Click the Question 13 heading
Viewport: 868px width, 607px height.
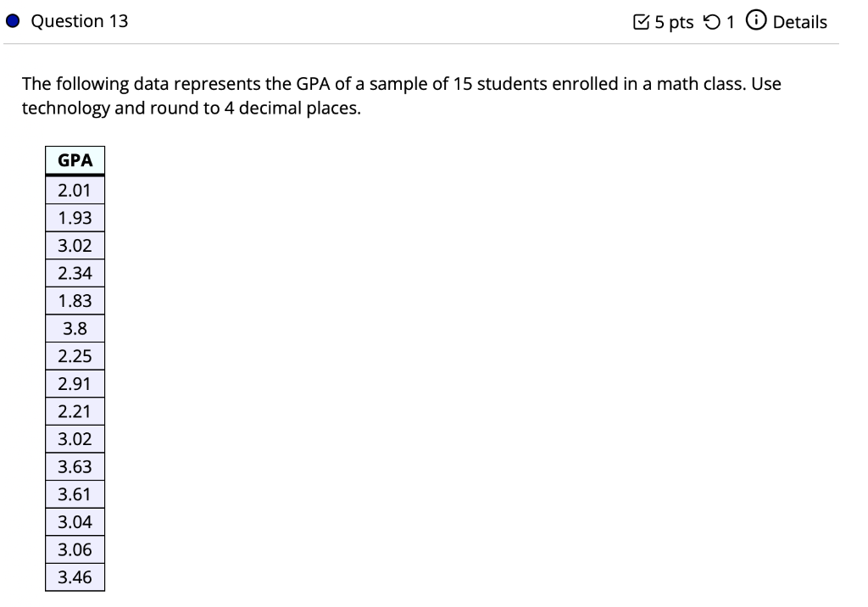coord(78,20)
